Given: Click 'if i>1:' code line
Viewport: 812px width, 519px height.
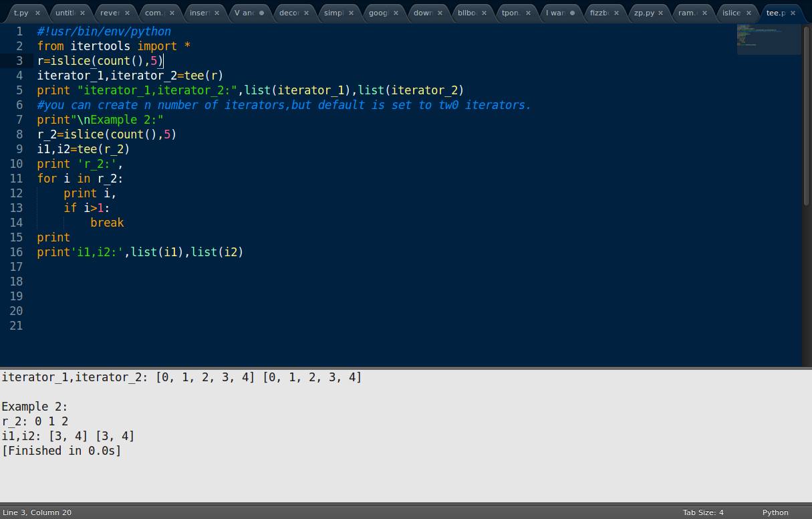Looking at the screenshot, I should click(x=87, y=208).
